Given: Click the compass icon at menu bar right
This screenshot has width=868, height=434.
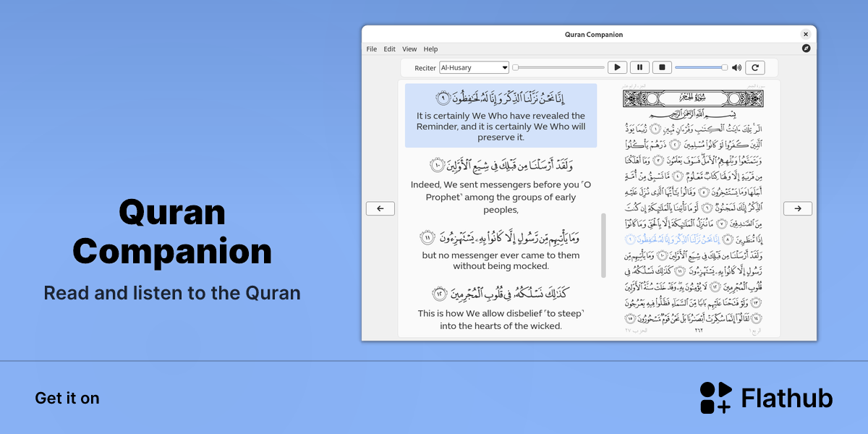Looking at the screenshot, I should pos(807,48).
